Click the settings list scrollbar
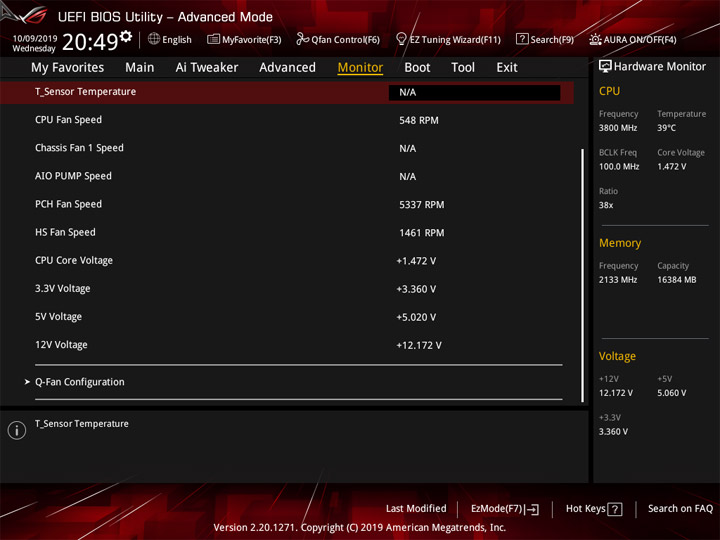This screenshot has width=720, height=540. pos(583,275)
